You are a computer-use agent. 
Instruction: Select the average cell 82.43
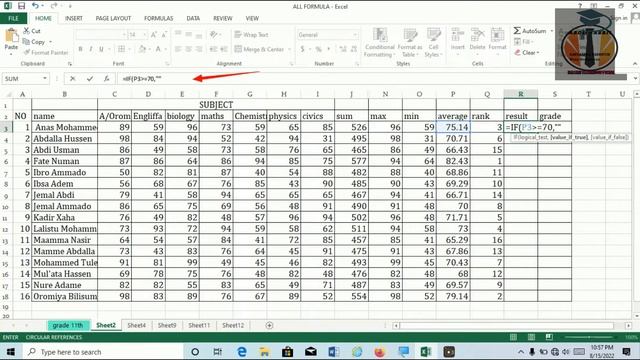pyautogui.click(x=453, y=161)
